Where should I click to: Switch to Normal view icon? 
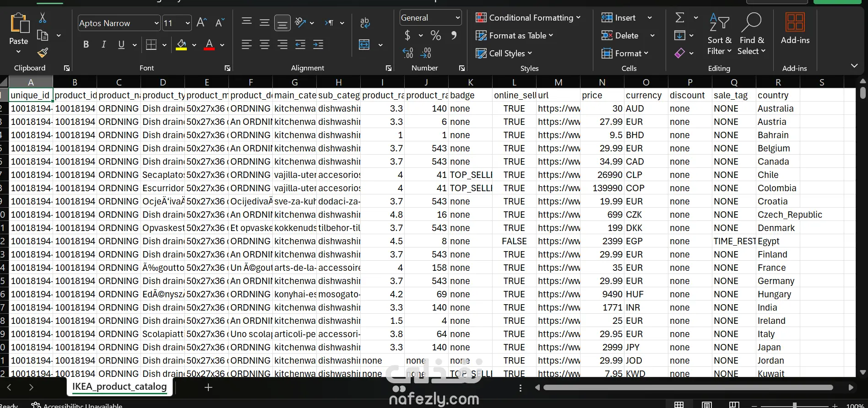click(679, 405)
